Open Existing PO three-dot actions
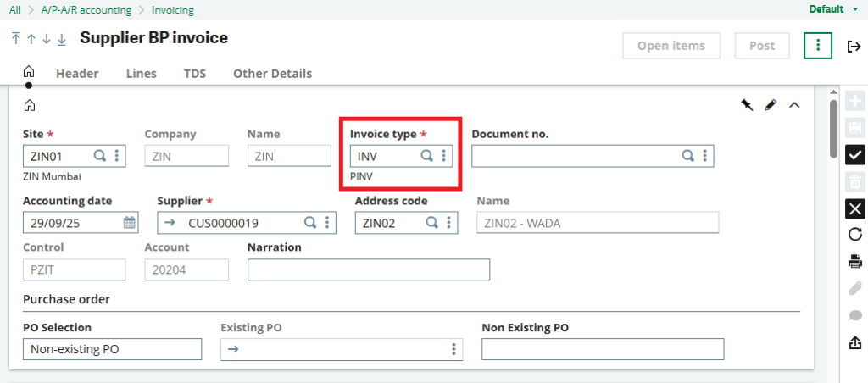The image size is (868, 383). pos(453,349)
